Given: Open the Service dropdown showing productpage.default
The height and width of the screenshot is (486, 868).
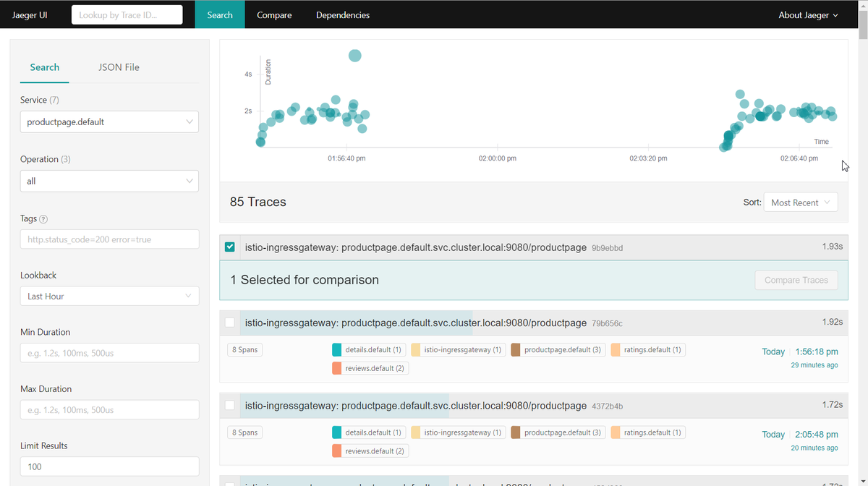Looking at the screenshot, I should click(x=109, y=121).
